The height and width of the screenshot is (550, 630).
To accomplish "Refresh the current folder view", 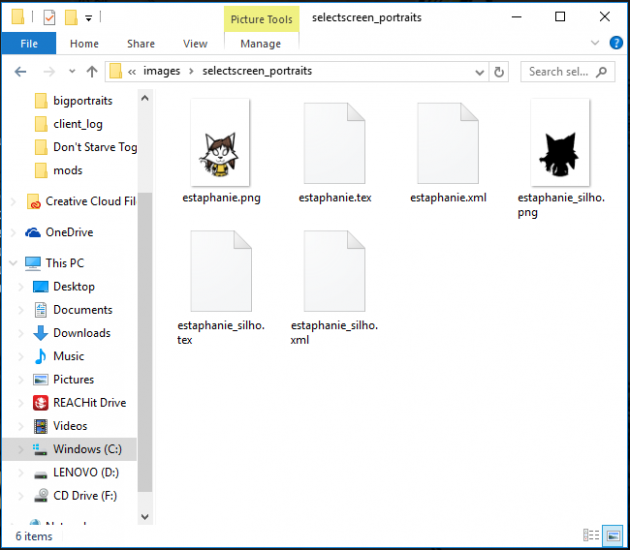I will pos(499,72).
